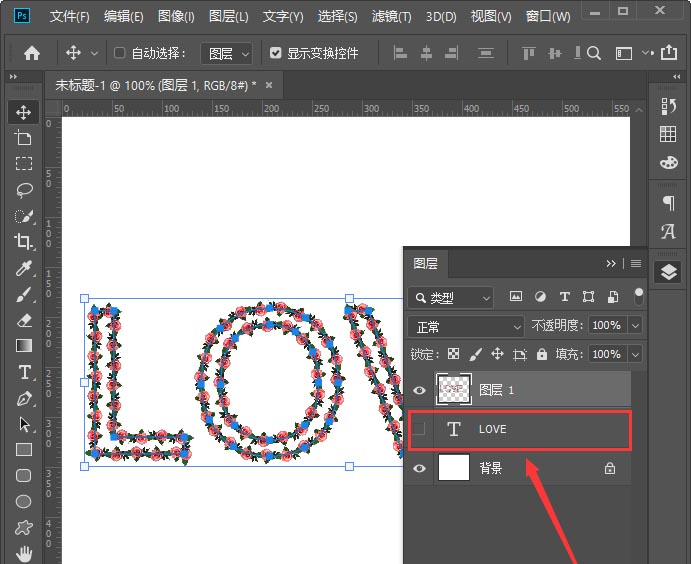Click the search magnifier in options bar
This screenshot has width=691, height=564.
(594, 53)
